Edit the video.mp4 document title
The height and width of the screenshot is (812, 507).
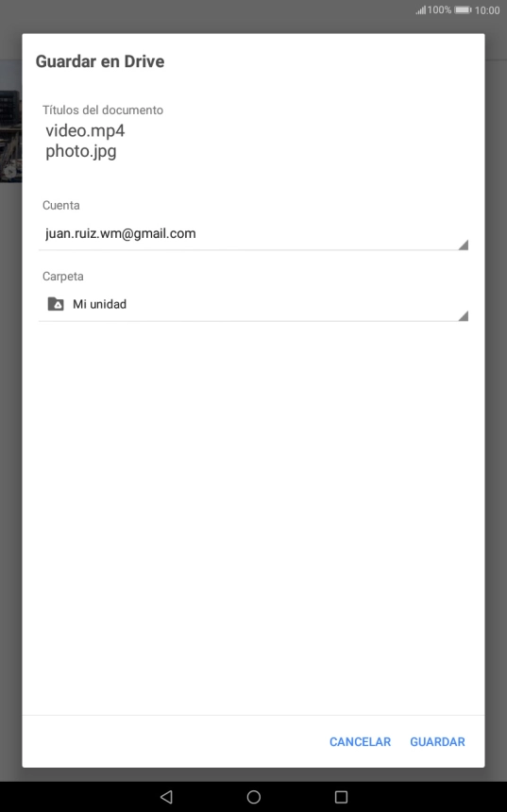point(85,130)
